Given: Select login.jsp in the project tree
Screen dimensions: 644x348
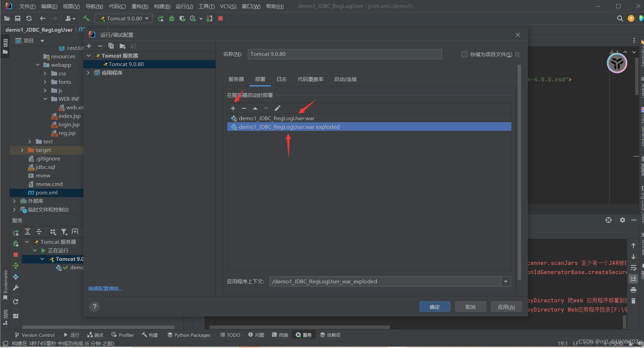Looking at the screenshot, I should (65, 125).
